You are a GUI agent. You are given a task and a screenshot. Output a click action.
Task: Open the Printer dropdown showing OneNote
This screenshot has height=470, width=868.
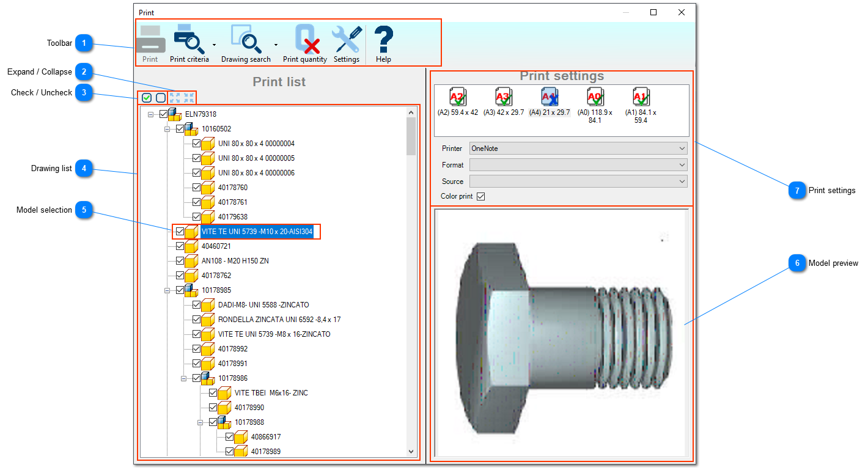tap(578, 149)
